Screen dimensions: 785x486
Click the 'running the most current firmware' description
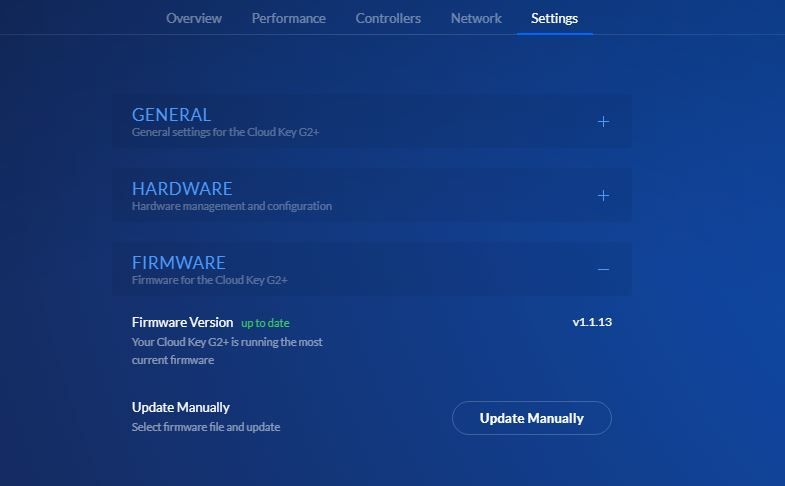(x=226, y=351)
